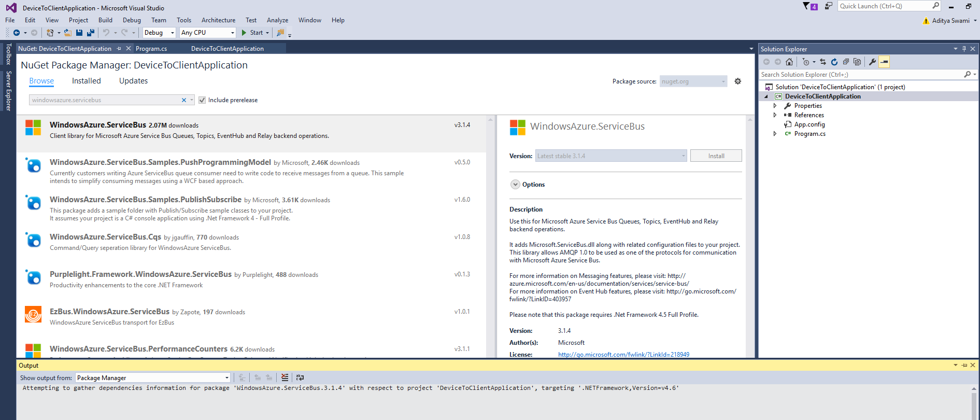This screenshot has width=980, height=420.
Task: Expand the Properties node in Solution Explorer
Action: 775,106
